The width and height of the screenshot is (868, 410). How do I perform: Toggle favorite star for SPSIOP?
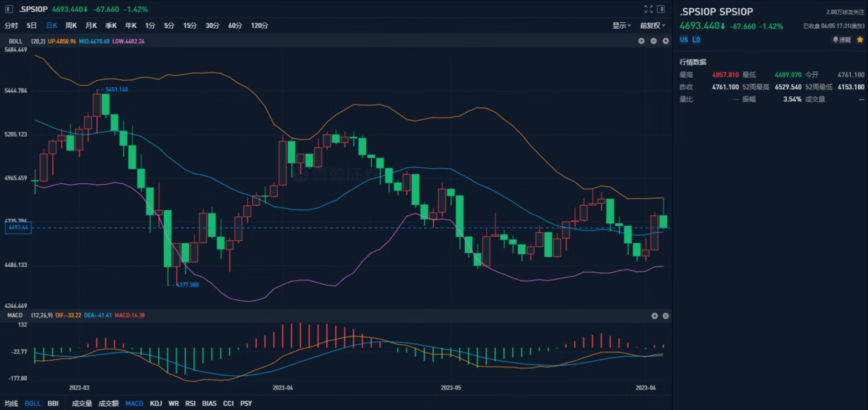point(860,40)
